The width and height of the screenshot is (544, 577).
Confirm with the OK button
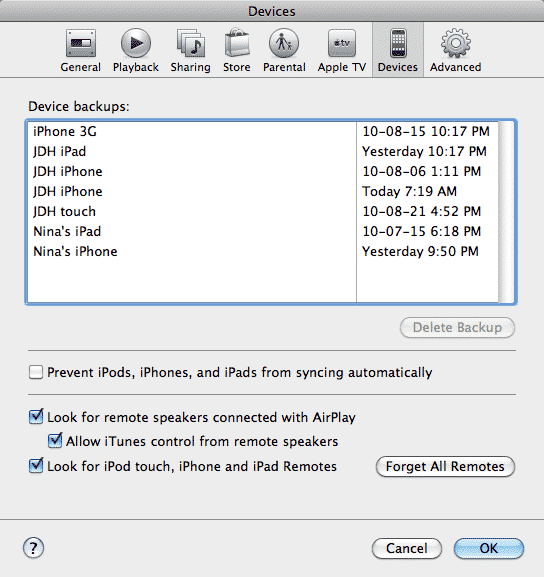(x=489, y=548)
